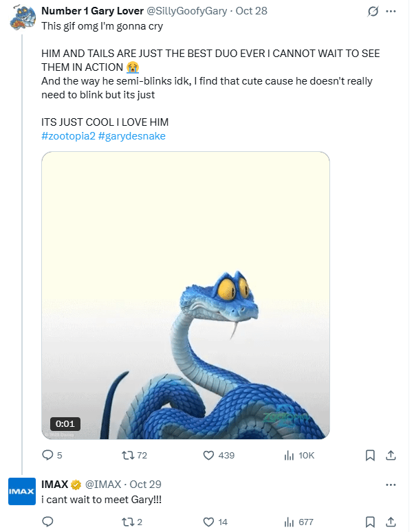The image size is (414, 532).
Task: Open more options on the IMAX reply
Action: coord(391,485)
